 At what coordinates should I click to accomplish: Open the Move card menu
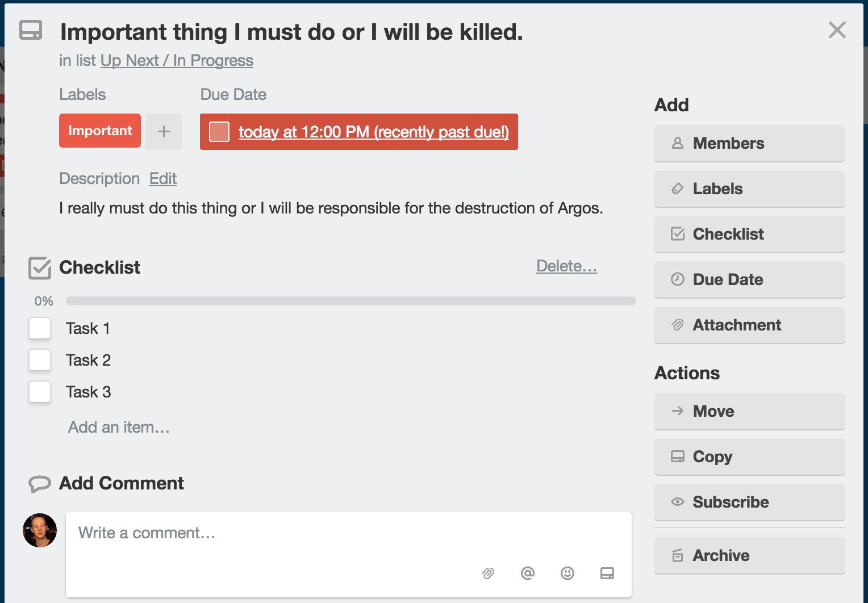pos(749,411)
